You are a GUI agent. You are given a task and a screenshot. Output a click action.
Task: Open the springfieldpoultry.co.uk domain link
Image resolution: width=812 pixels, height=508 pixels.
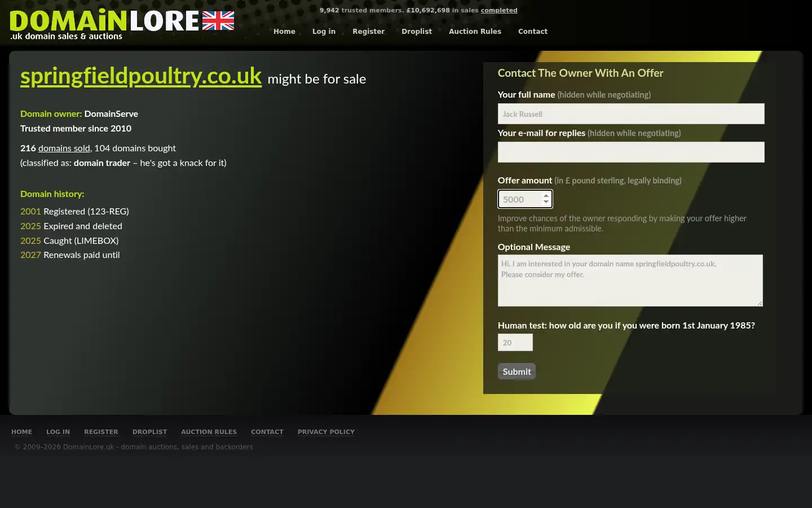point(141,76)
